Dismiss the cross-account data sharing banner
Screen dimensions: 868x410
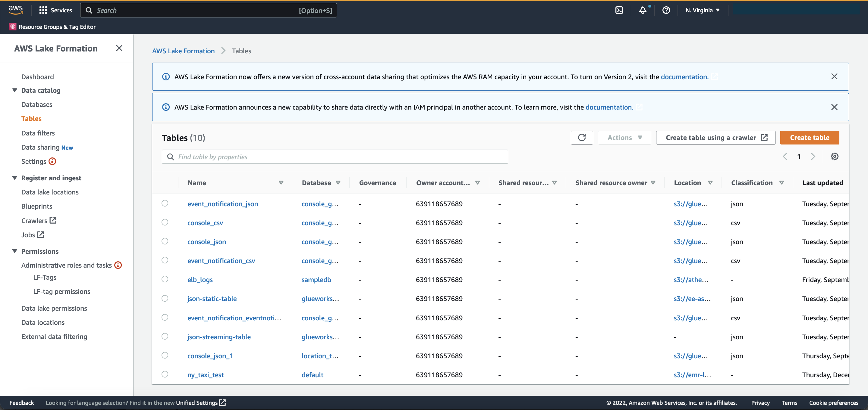(x=834, y=76)
